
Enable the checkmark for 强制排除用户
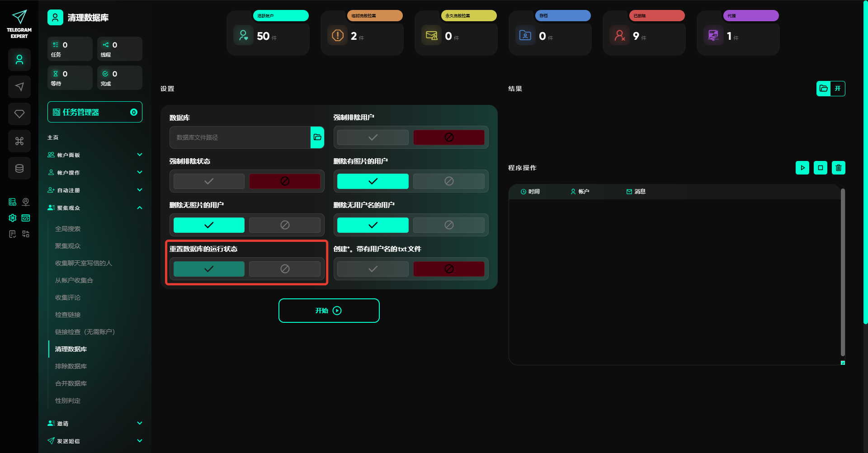pyautogui.click(x=373, y=137)
